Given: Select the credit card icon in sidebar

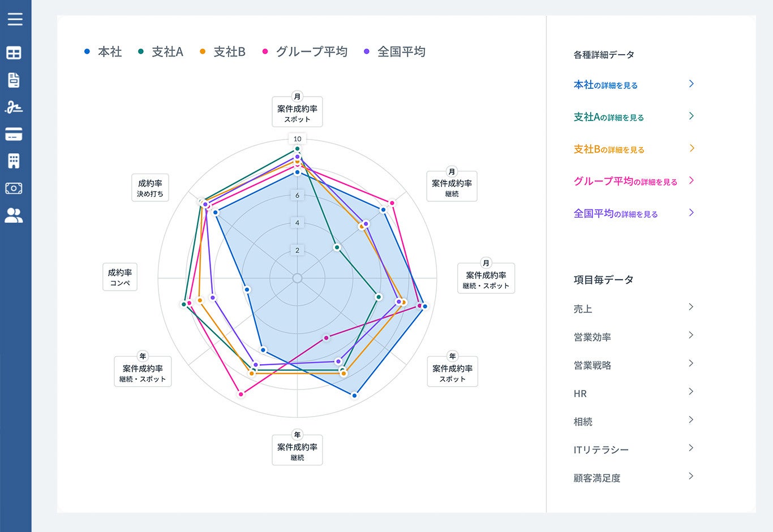Looking at the screenshot, I should coord(14,135).
